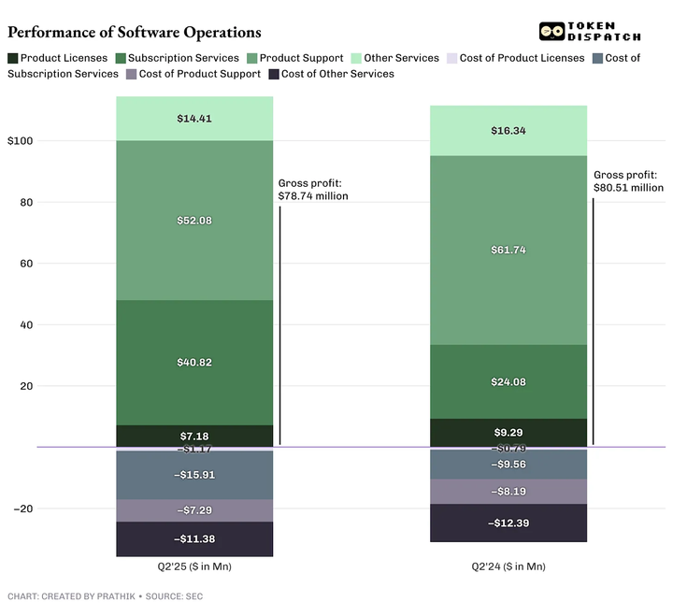Click the Gross profit $80.51 million annotation
The height and width of the screenshot is (616, 673).
[628, 181]
